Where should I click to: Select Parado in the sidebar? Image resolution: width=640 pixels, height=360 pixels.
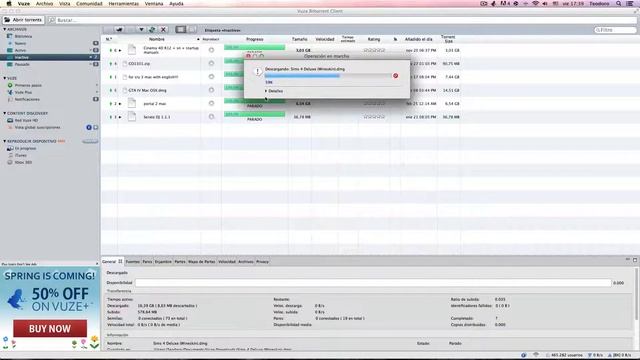pos(22,64)
